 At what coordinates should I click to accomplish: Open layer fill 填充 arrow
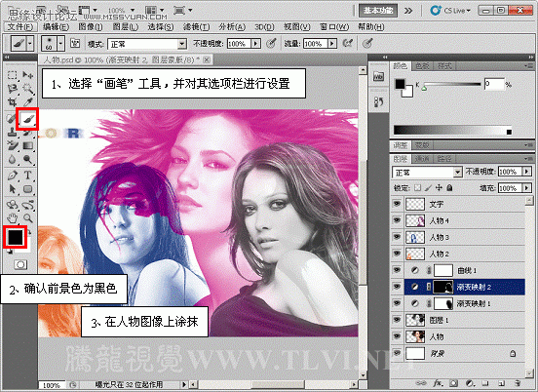click(x=526, y=188)
